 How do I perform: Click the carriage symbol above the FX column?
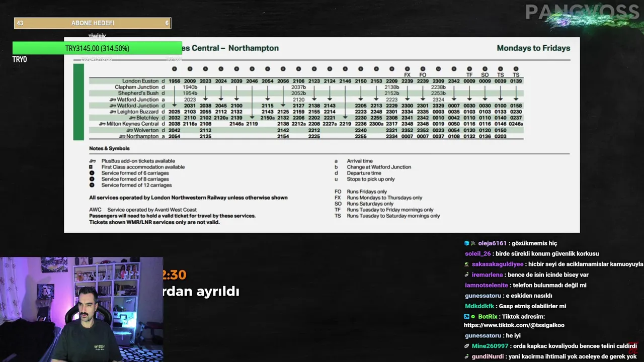coord(407,69)
